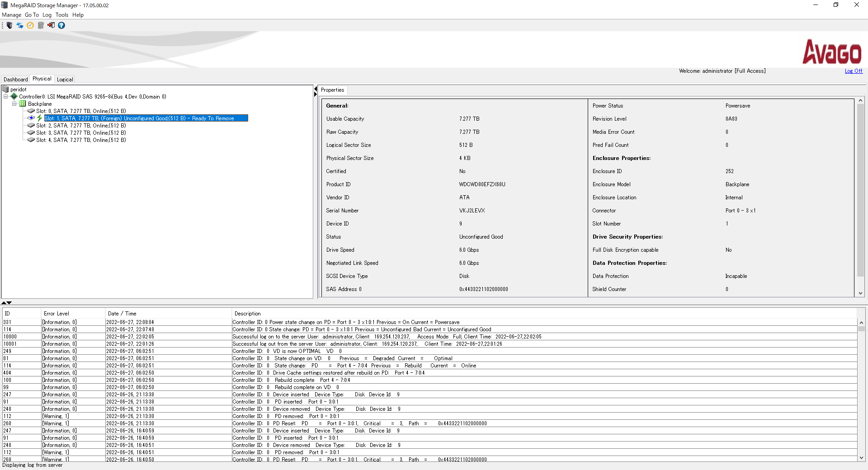This screenshot has height=470, width=868.
Task: Open the Tools menu
Action: [x=62, y=15]
